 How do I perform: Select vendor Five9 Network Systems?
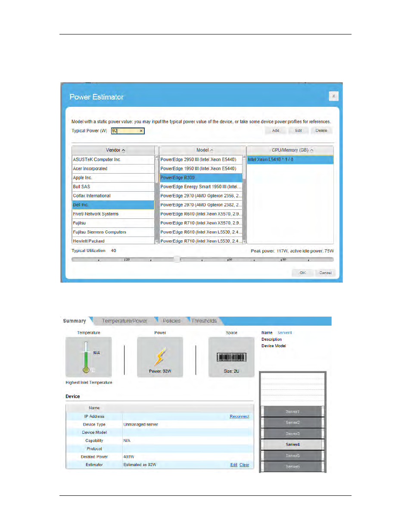(113, 214)
